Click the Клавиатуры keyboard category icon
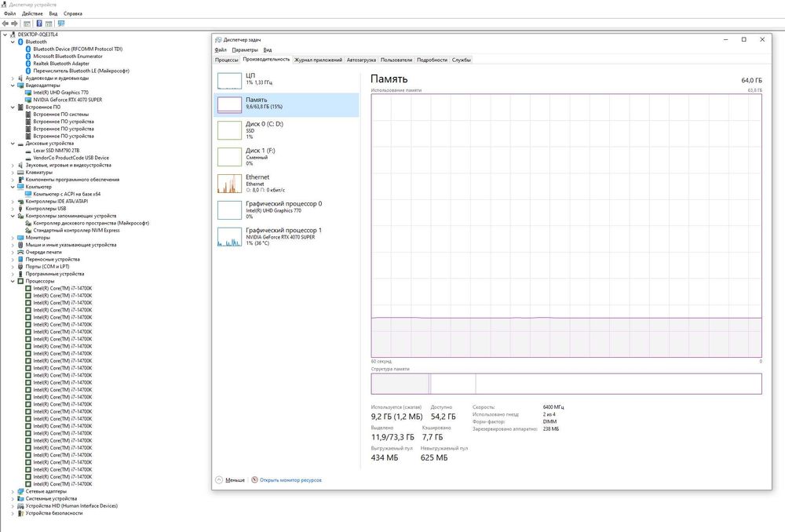Screen dimensions: 785x532 (20, 172)
